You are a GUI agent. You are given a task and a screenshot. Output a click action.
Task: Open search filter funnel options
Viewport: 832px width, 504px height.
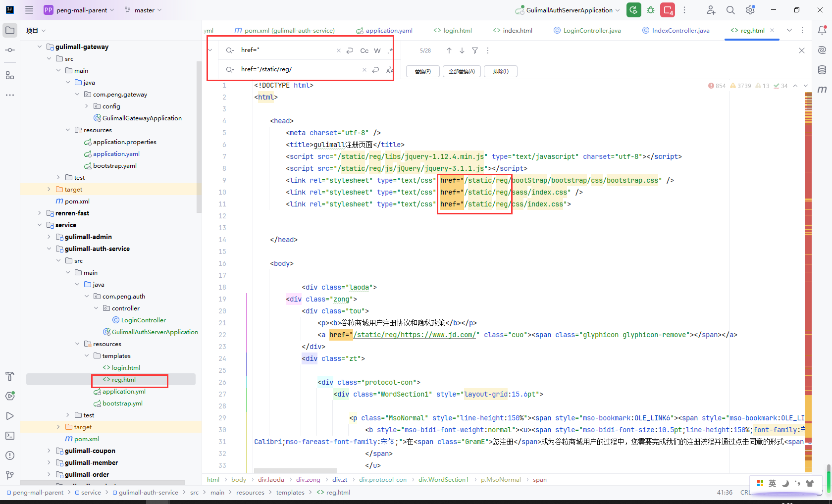pyautogui.click(x=475, y=50)
